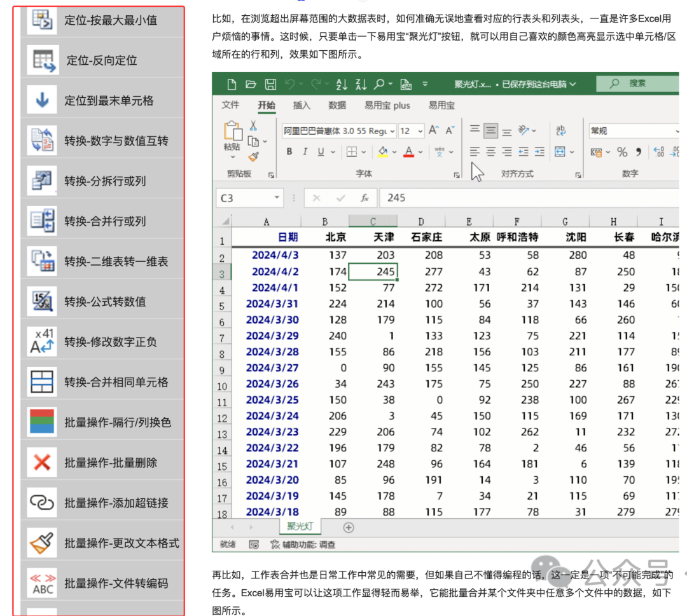
Task: Toggle bottom vertical alignment button
Action: 507,132
